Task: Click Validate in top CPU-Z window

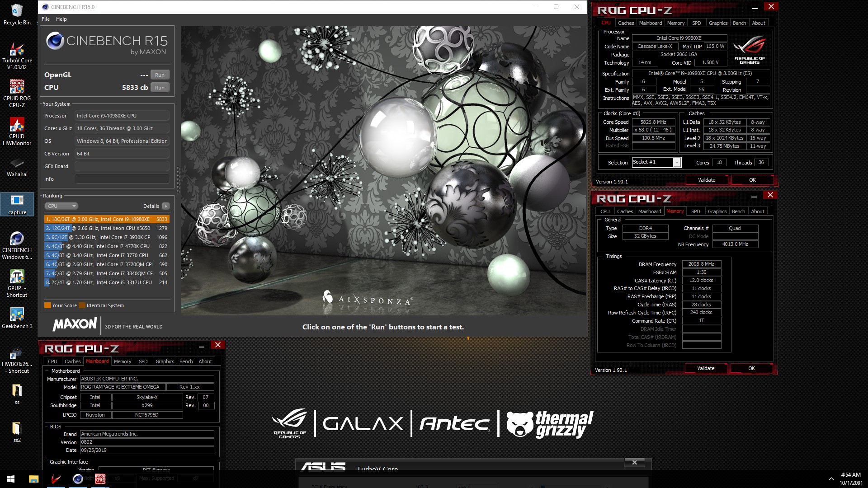Action: [x=707, y=180]
